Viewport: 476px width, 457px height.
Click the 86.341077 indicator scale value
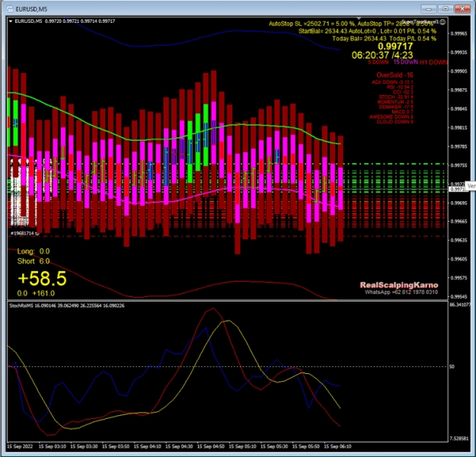[x=460, y=305]
